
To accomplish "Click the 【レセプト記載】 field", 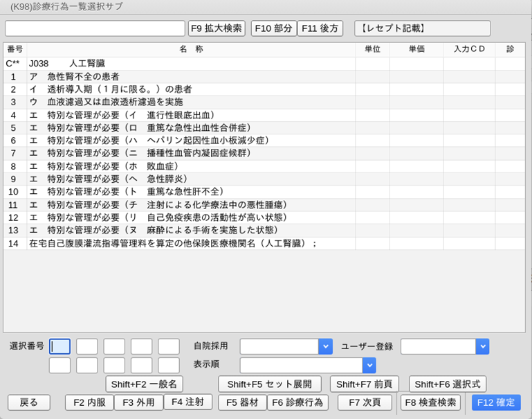I will [x=422, y=28].
